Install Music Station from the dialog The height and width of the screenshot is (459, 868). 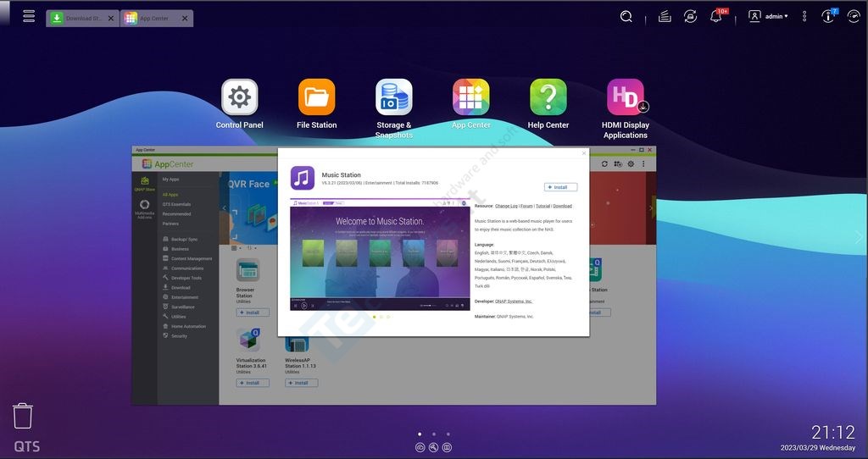(561, 187)
